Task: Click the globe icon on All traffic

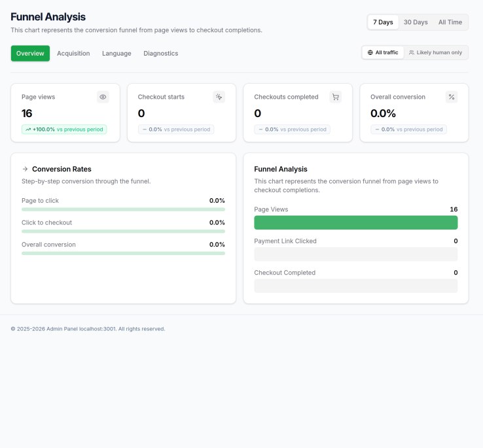Action: coord(370,52)
